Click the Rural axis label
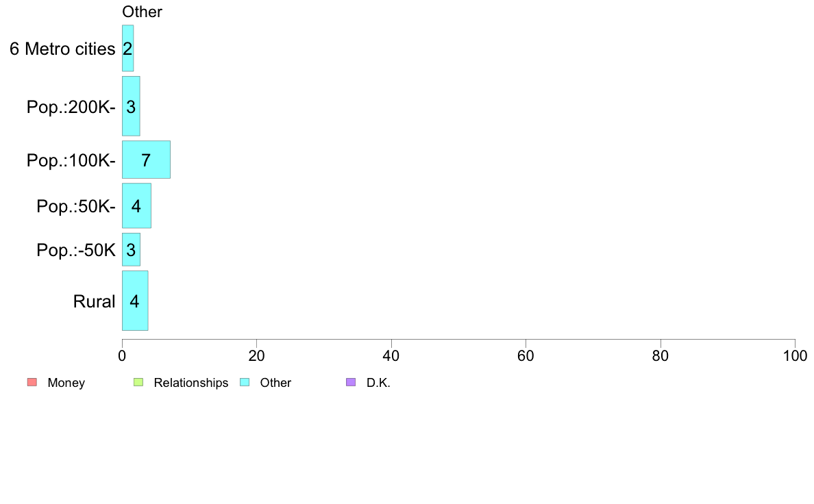Image resolution: width=814 pixels, height=504 pixels. click(x=94, y=301)
